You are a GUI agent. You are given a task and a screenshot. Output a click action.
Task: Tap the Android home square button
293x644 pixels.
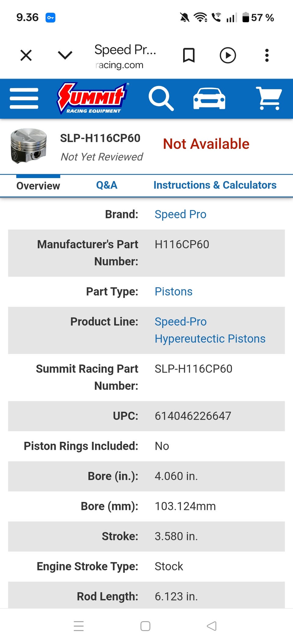[x=145, y=626]
